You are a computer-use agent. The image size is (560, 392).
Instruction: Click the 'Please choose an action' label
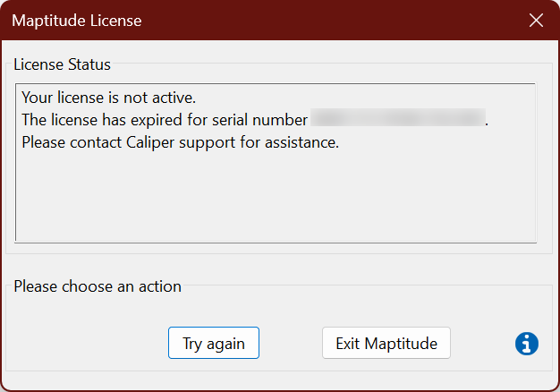click(x=98, y=286)
